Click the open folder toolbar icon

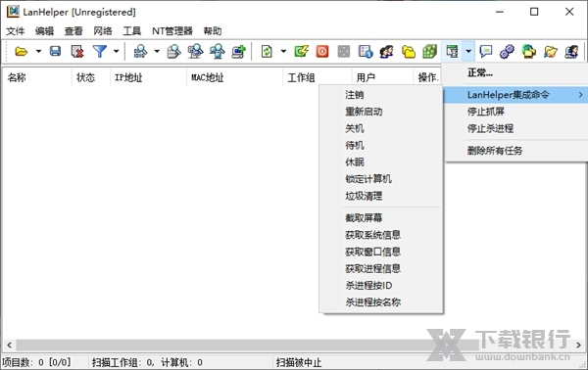coord(22,51)
